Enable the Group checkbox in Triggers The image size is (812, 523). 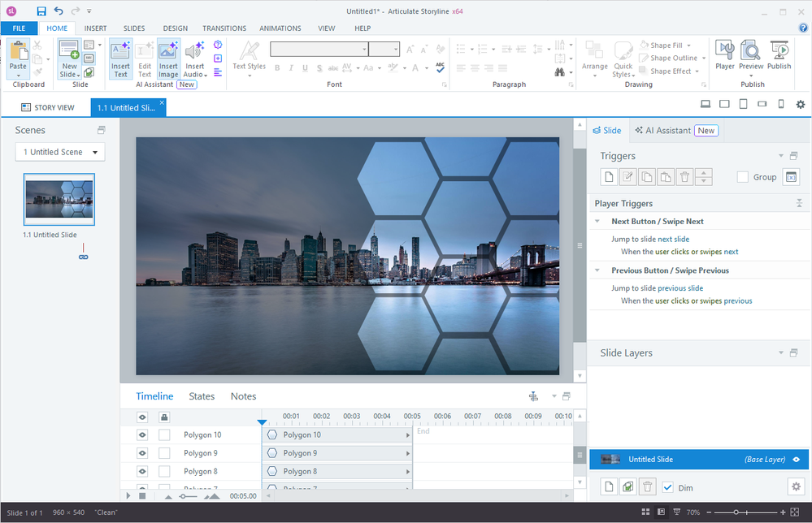[x=743, y=177]
